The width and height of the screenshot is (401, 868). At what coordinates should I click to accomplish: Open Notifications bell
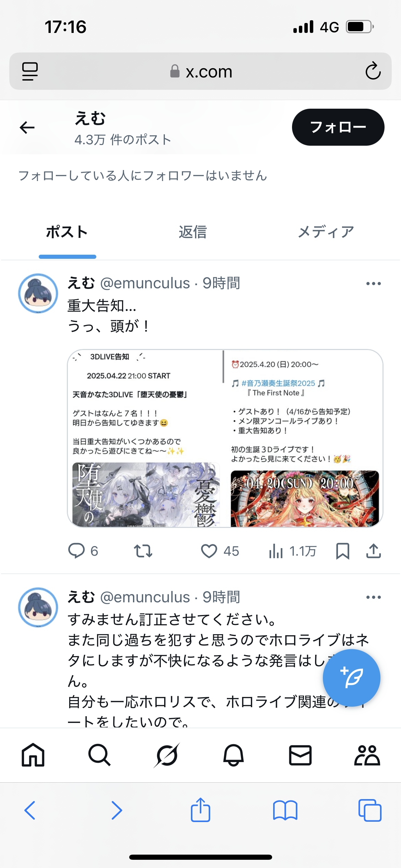pos(233,755)
